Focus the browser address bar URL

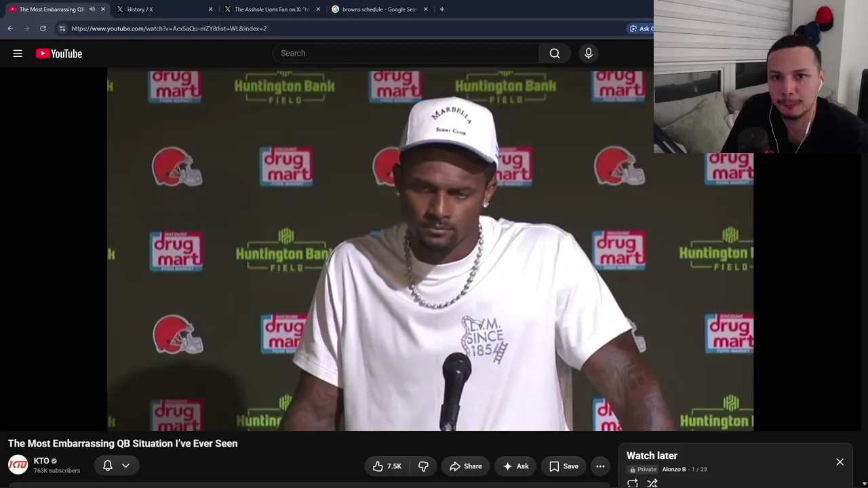click(x=169, y=28)
